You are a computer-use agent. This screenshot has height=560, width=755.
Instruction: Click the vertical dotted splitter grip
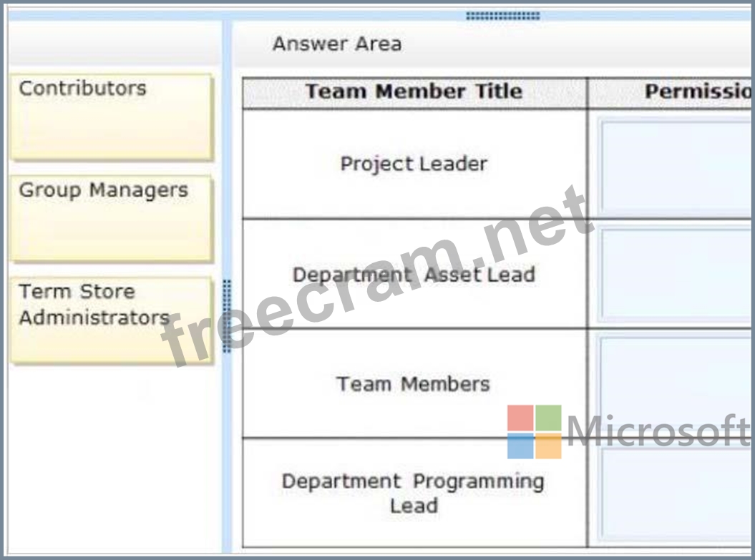[227, 316]
